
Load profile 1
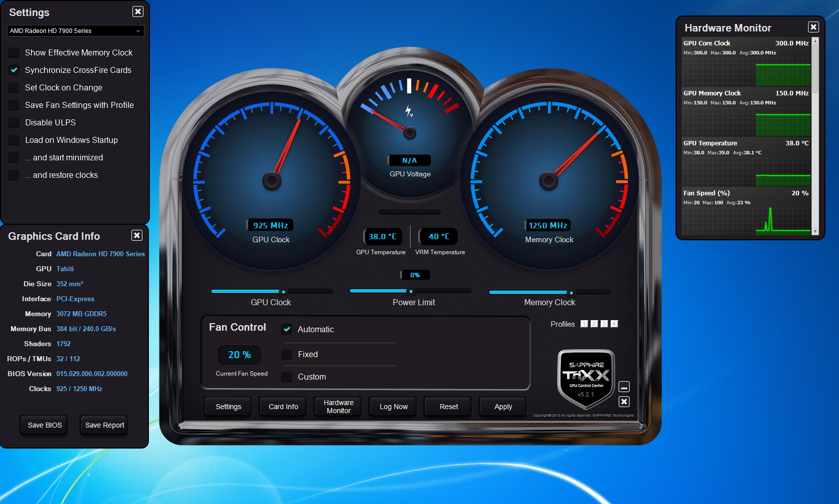pos(584,324)
